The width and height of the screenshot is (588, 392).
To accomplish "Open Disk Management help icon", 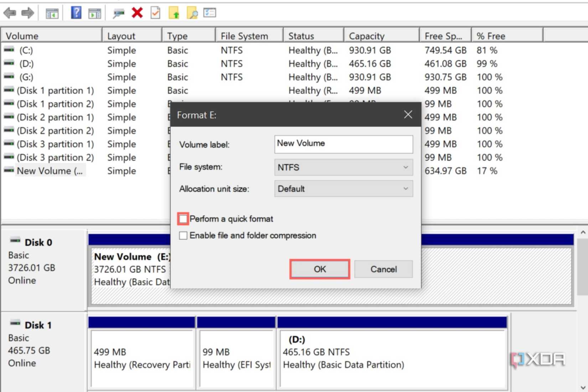I will point(75,13).
